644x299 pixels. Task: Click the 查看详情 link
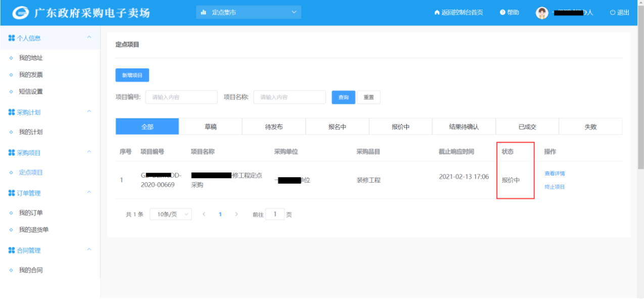click(555, 174)
